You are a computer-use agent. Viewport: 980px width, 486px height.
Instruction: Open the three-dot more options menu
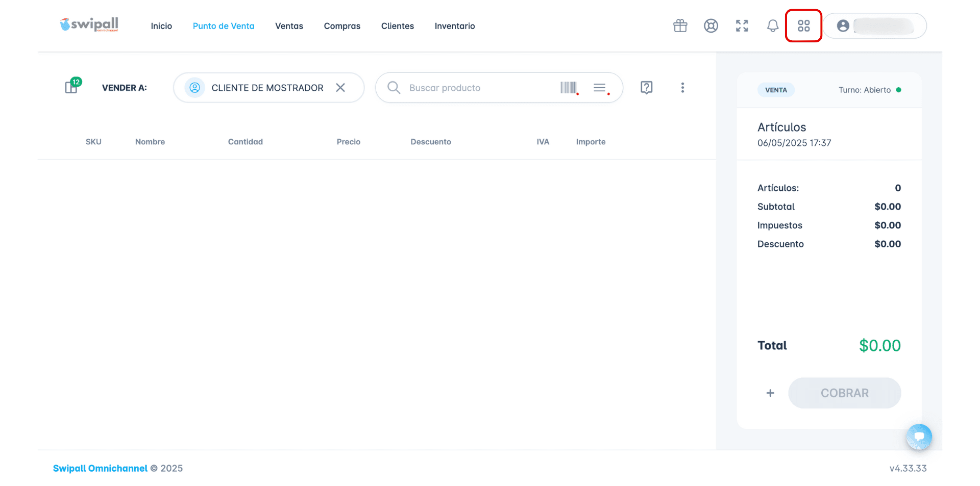[682, 88]
